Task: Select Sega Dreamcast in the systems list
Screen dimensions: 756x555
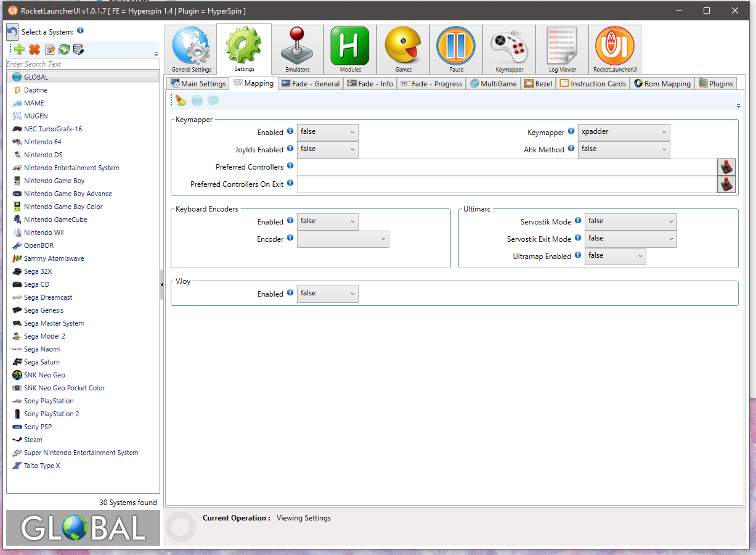Action: [83, 297]
